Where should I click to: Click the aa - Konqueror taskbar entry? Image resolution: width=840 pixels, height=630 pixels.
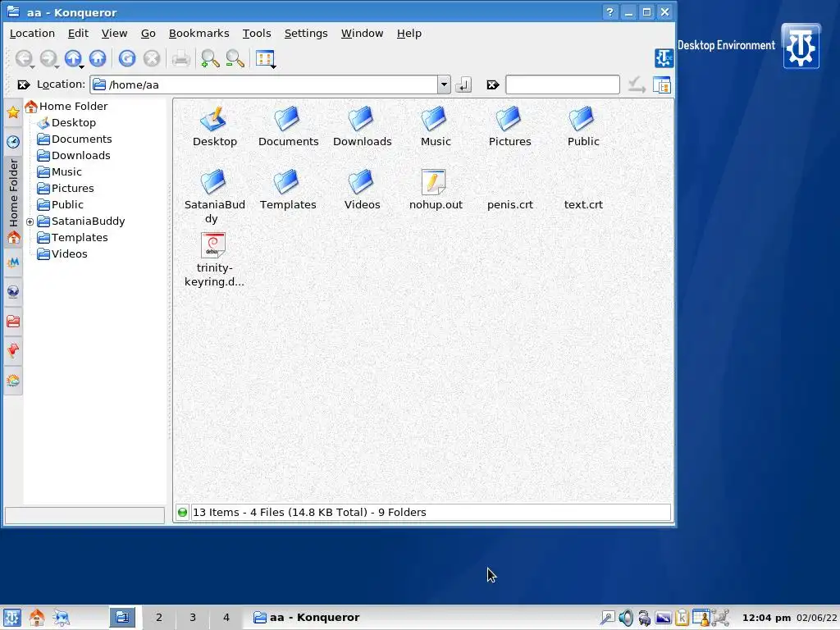[307, 618]
